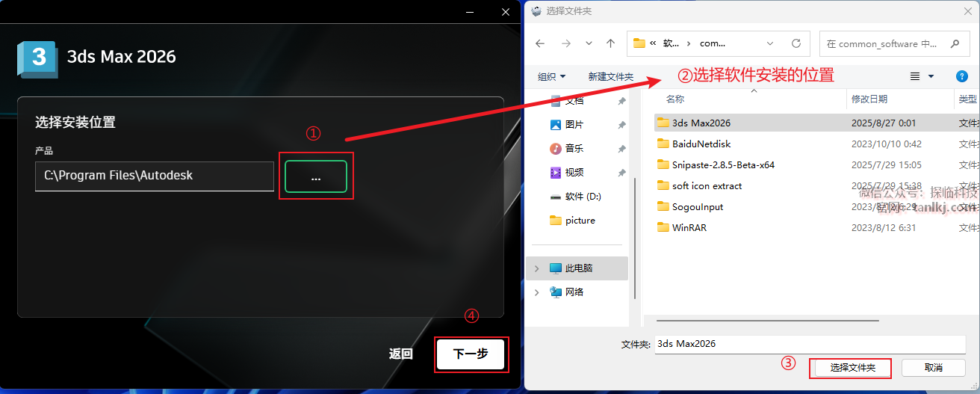Click the date 2025/7/29 15:05

(887, 164)
